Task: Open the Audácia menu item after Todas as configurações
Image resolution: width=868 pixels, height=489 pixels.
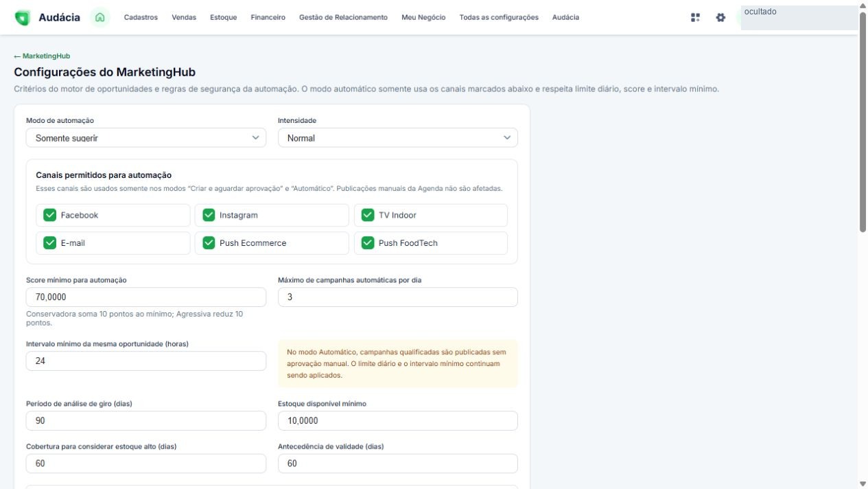Action: click(x=565, y=17)
